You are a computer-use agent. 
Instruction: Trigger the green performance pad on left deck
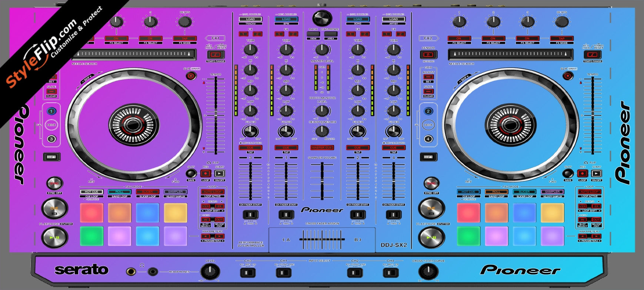click(91, 236)
